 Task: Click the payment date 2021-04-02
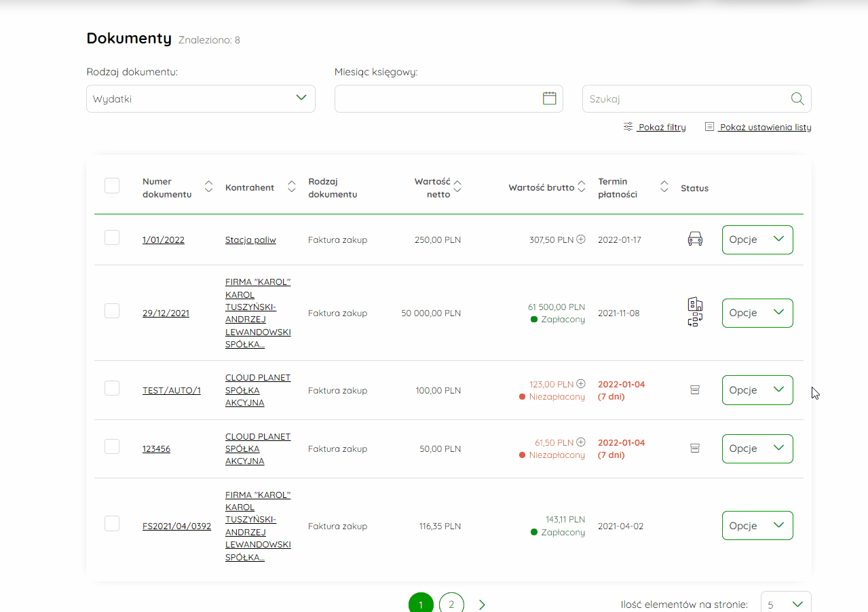(620, 526)
